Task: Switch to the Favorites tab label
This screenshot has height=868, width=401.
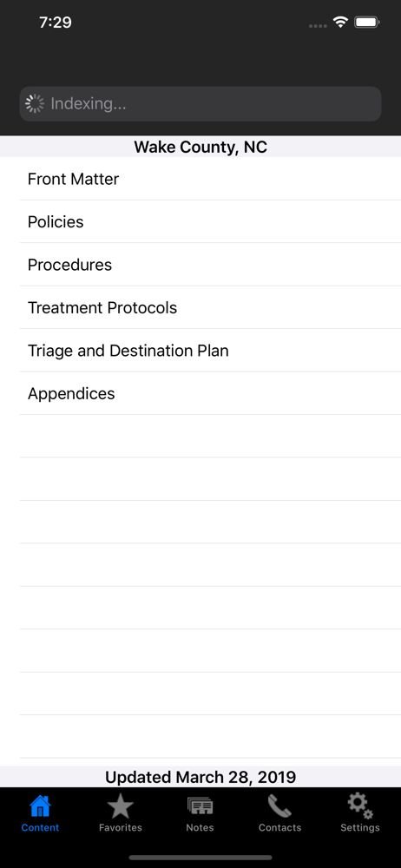Action: (120, 827)
